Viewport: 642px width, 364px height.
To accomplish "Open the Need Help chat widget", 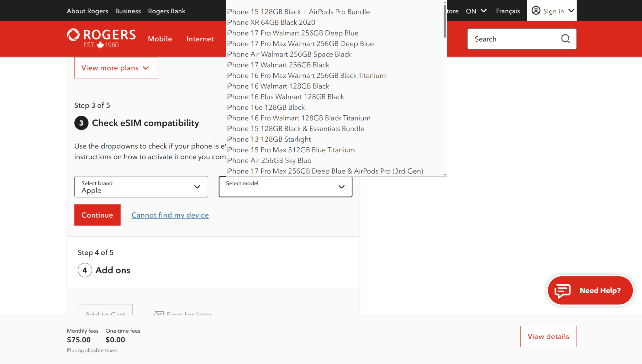I will [590, 290].
